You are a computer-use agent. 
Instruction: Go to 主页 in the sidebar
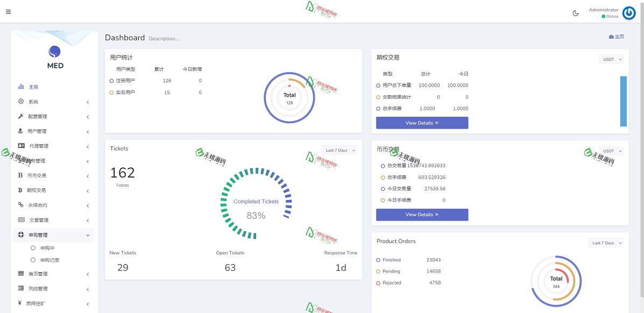[33, 87]
